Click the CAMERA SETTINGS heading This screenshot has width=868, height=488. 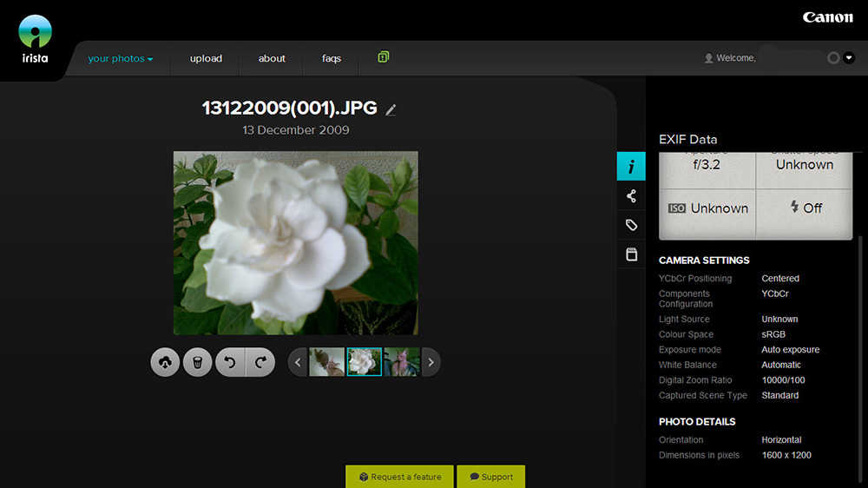tap(704, 260)
